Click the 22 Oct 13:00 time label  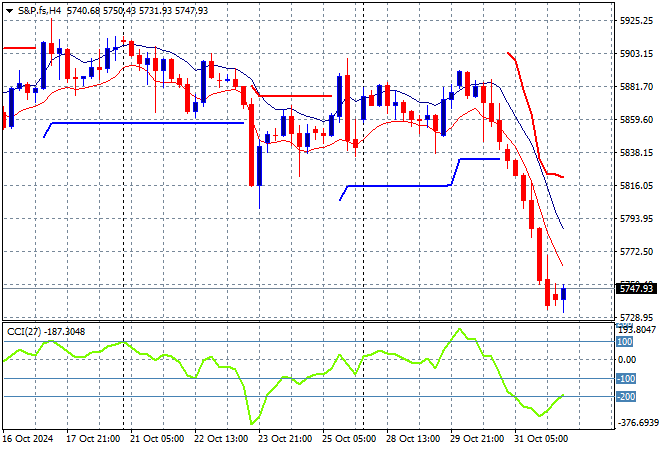click(x=221, y=439)
